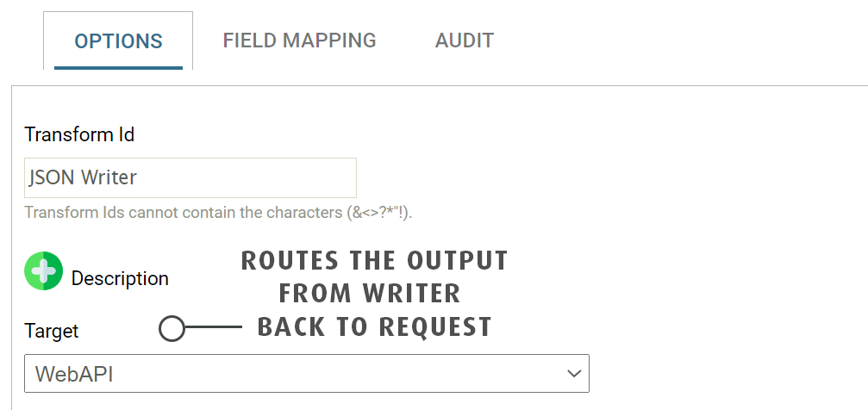The height and width of the screenshot is (410, 868).
Task: Click the JSON Writer text in the field
Action: (x=83, y=178)
